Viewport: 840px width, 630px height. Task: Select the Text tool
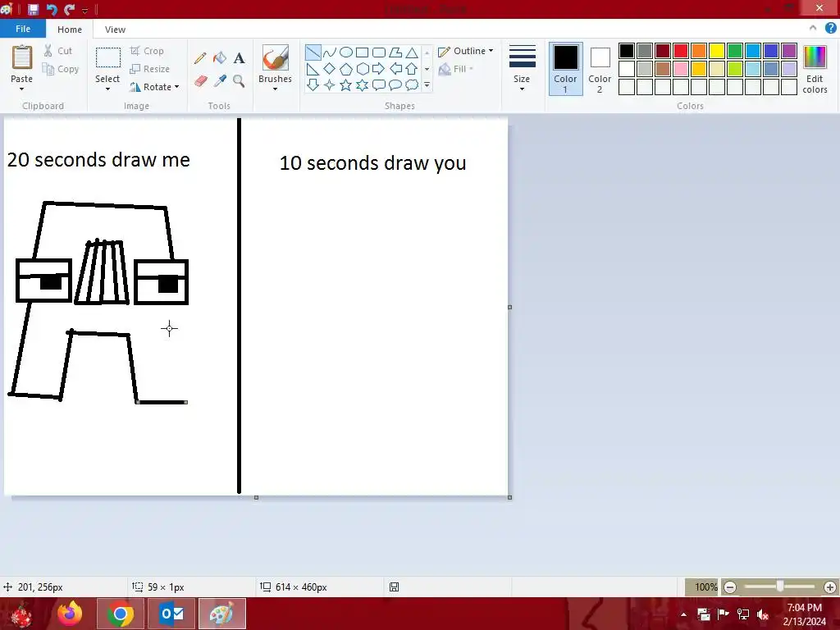tap(239, 58)
